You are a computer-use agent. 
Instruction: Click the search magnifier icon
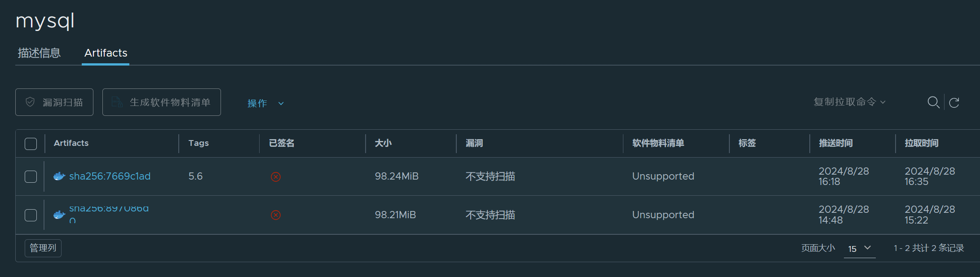point(933,102)
